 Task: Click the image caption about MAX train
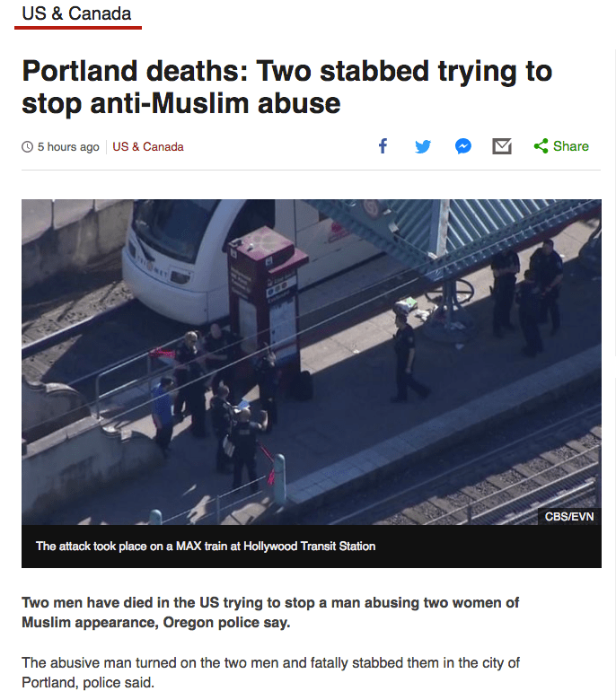206,547
